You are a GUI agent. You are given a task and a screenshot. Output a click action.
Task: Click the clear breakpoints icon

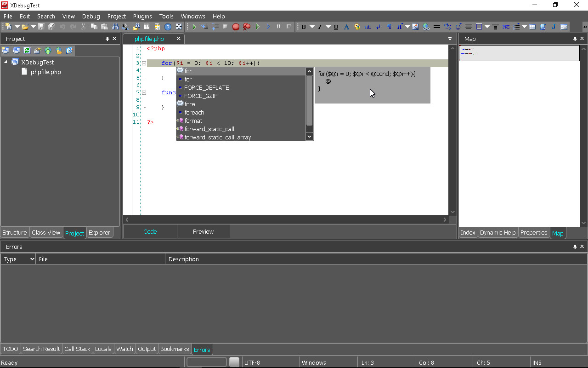[247, 27]
